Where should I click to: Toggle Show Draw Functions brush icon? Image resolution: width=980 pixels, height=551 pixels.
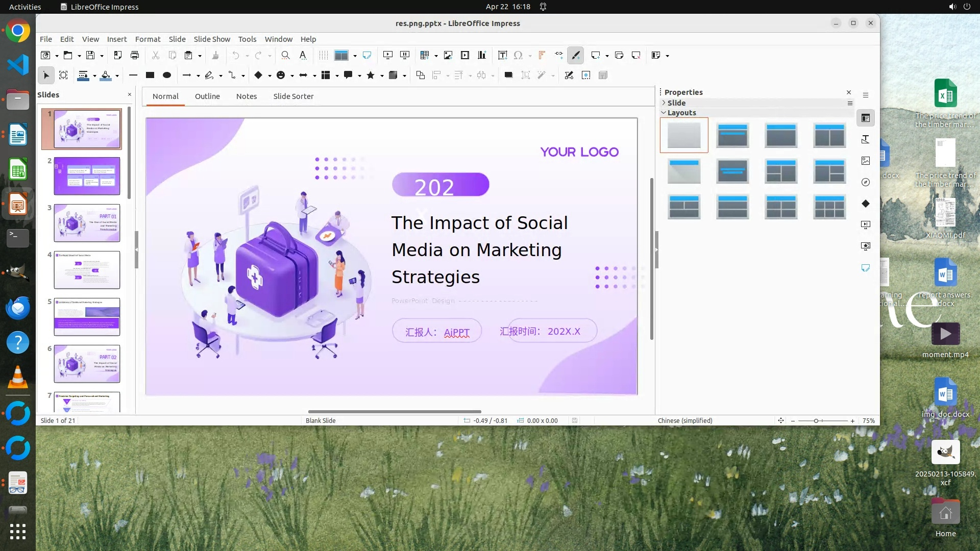(x=576, y=55)
